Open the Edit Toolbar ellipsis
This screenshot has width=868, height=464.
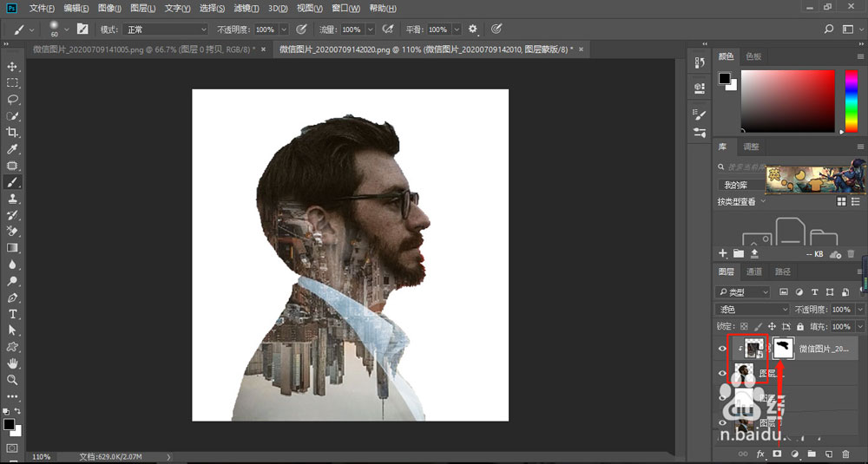[x=12, y=396]
